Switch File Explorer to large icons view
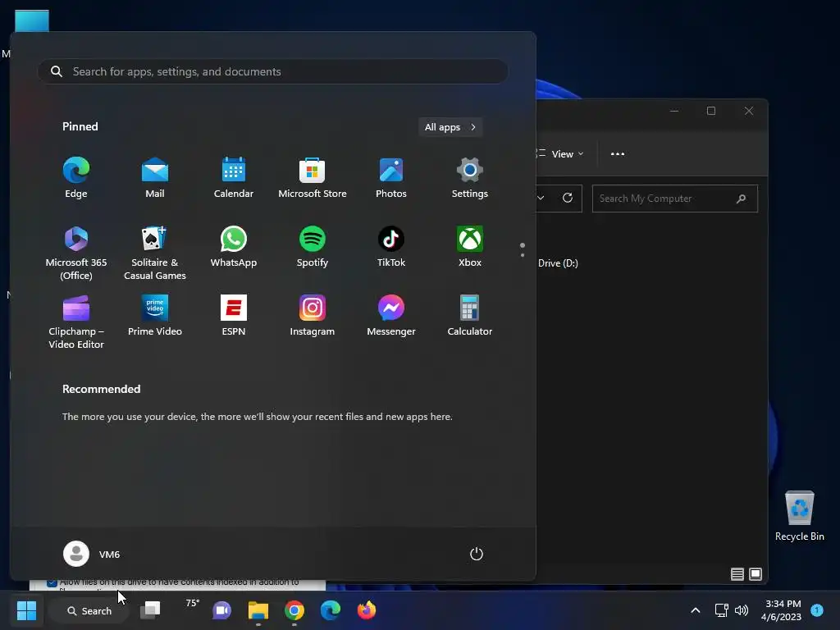This screenshot has width=840, height=630. (756, 574)
